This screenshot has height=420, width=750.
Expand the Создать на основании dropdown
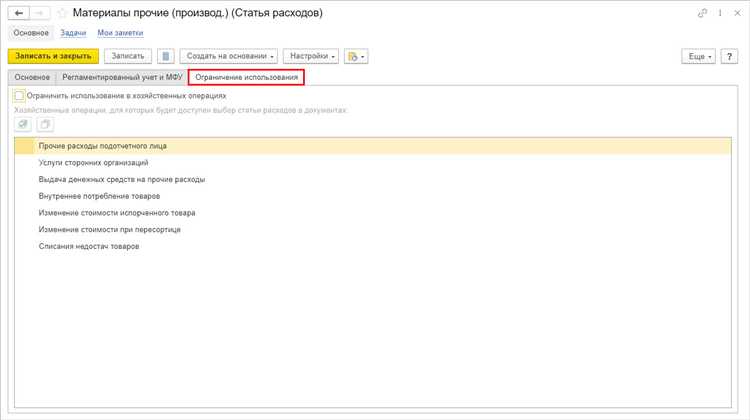[x=229, y=56]
